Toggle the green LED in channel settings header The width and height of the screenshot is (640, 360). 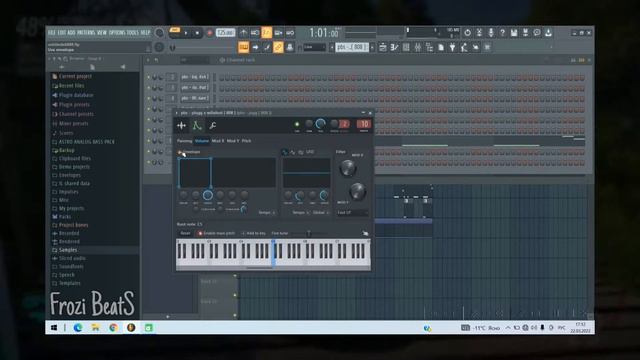(297, 124)
